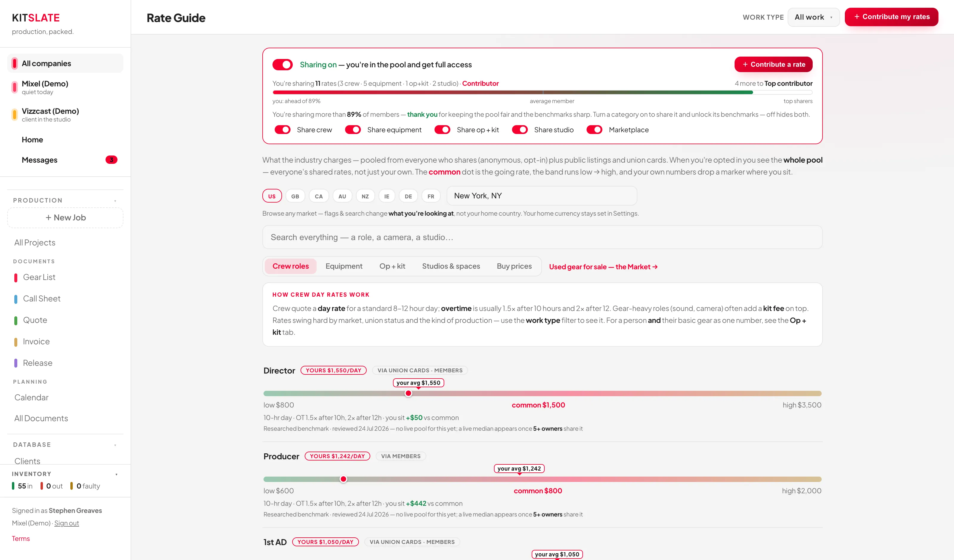Screen dimensions: 954x560
Task: Toggle the Share op + kit switch
Action: tap(442, 130)
